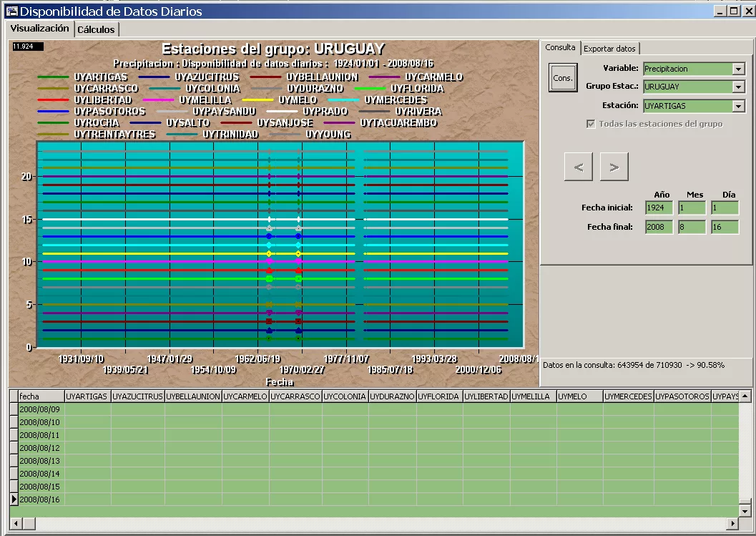This screenshot has width=756, height=536.
Task: Click the previous station left arrow button
Action: click(578, 167)
